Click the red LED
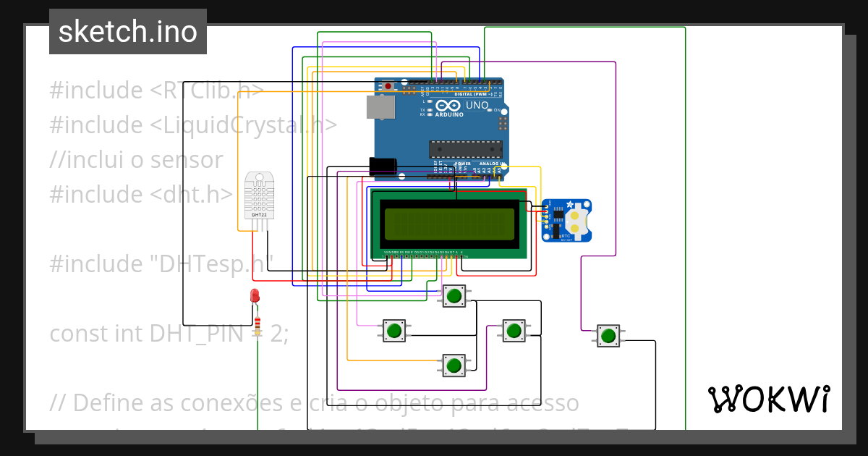 coord(255,295)
